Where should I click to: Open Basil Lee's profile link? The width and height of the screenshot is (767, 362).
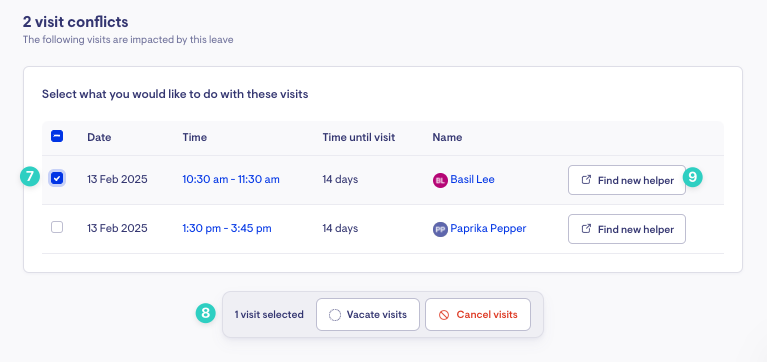click(473, 180)
